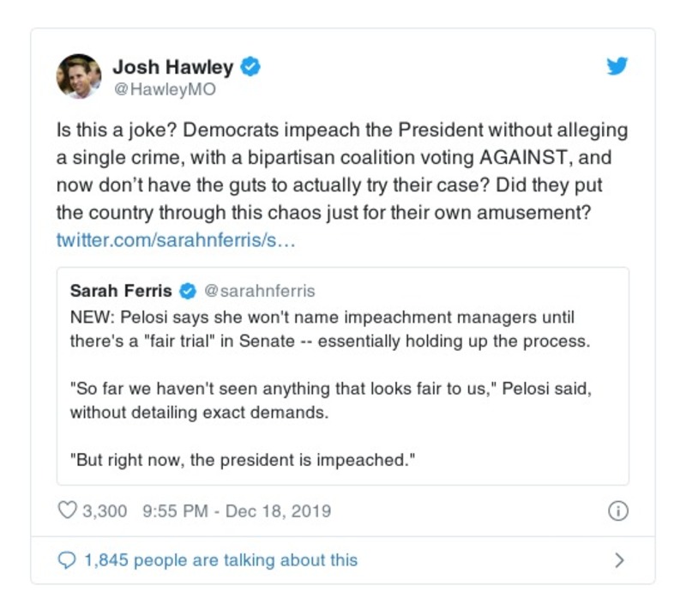Click the Twitter bird logo icon

point(617,67)
